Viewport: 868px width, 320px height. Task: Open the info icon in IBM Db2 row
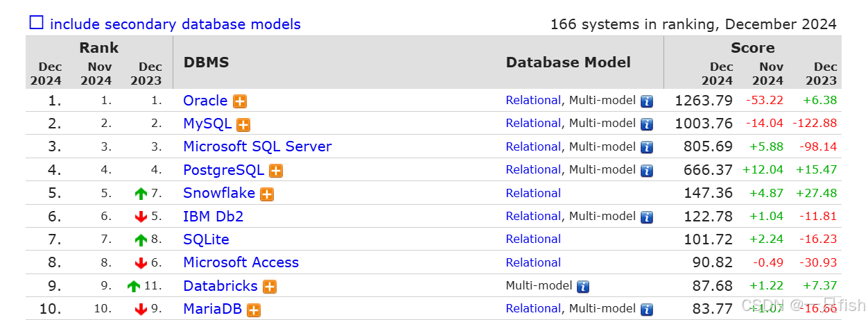[647, 217]
